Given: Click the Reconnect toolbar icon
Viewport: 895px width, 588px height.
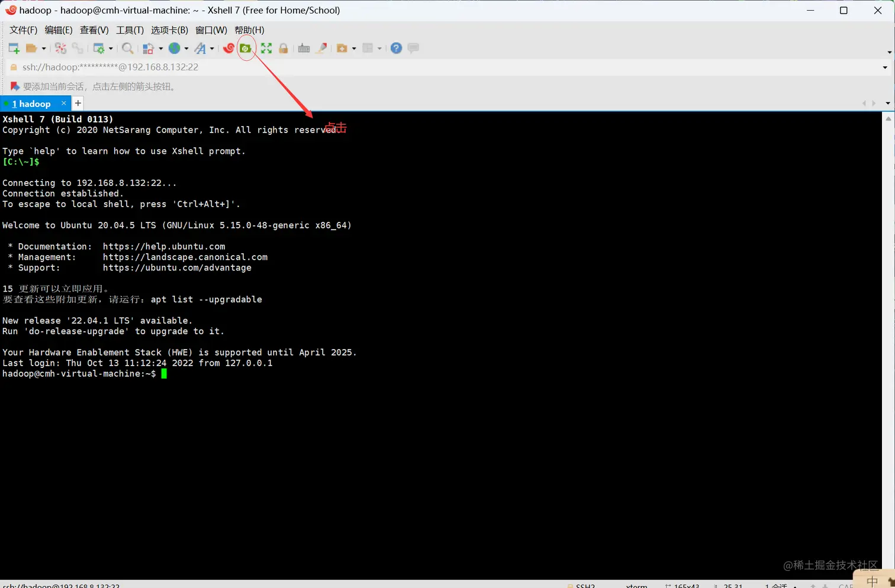Looking at the screenshot, I should (78, 49).
